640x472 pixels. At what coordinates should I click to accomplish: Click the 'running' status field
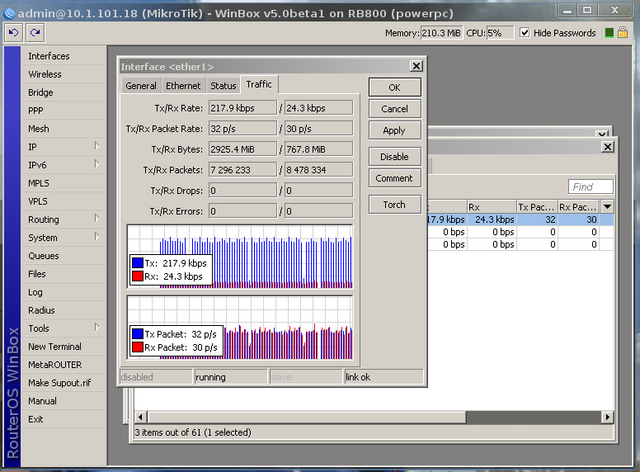[230, 377]
